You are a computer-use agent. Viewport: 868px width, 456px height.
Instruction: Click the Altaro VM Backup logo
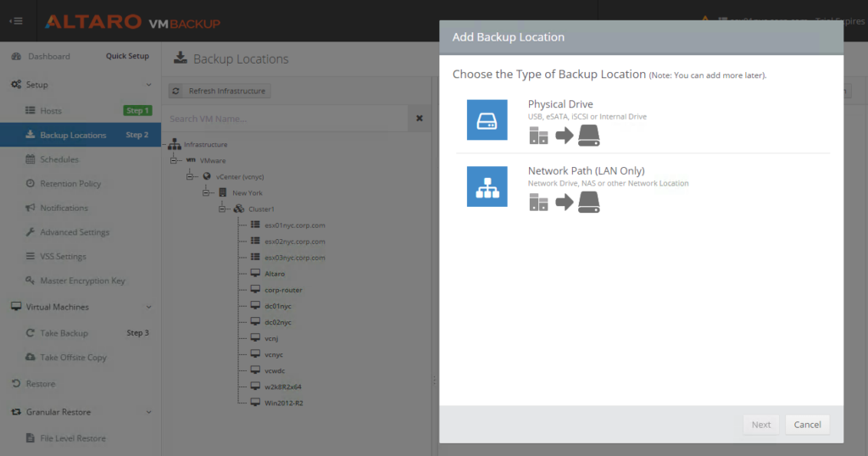132,22
